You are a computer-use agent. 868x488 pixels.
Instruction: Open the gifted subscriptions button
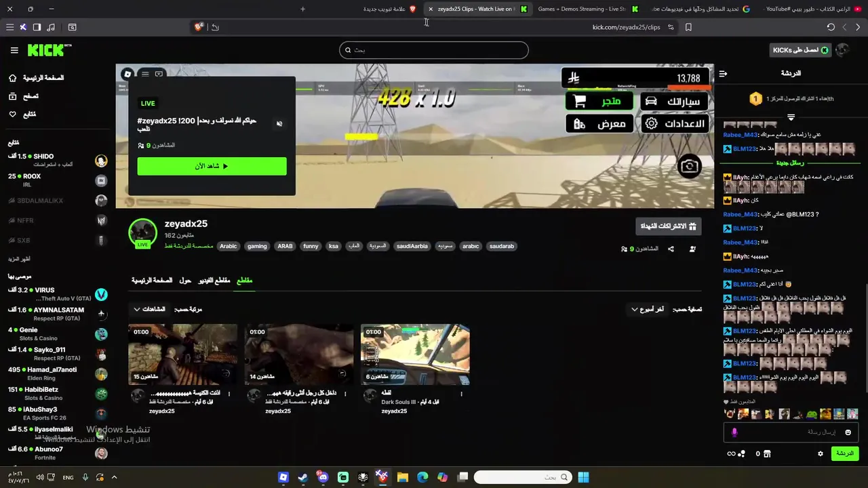coord(669,226)
